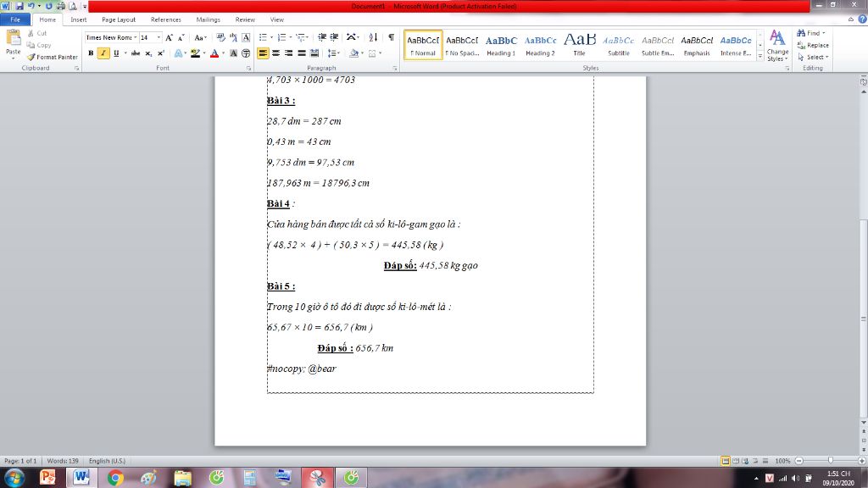
Task: Click the Change Styles icon
Action: (778, 46)
